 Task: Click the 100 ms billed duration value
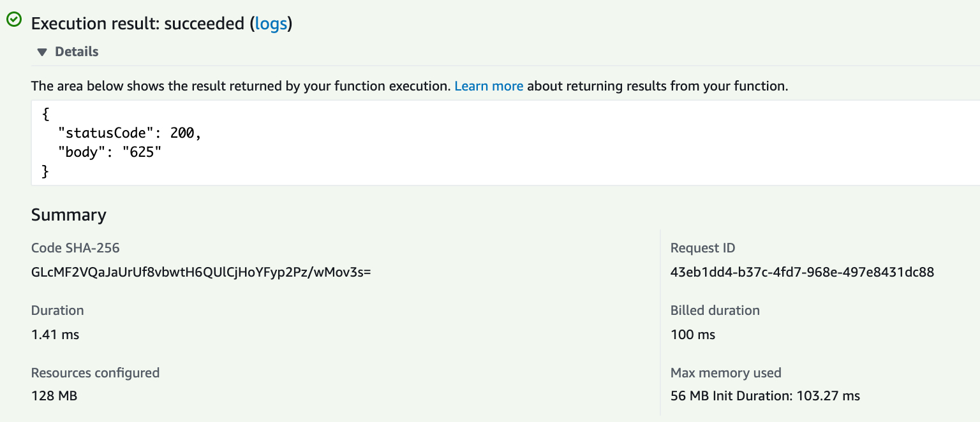pyautogui.click(x=692, y=335)
